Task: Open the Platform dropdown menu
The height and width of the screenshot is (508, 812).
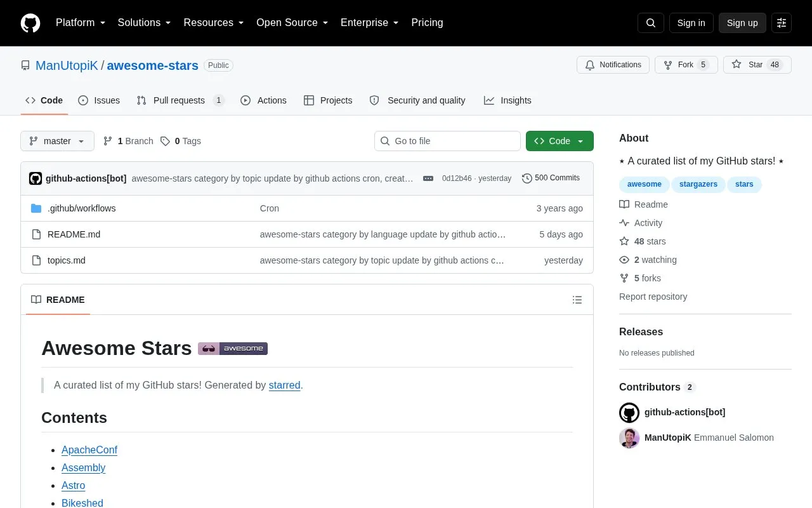Action: coord(81,23)
